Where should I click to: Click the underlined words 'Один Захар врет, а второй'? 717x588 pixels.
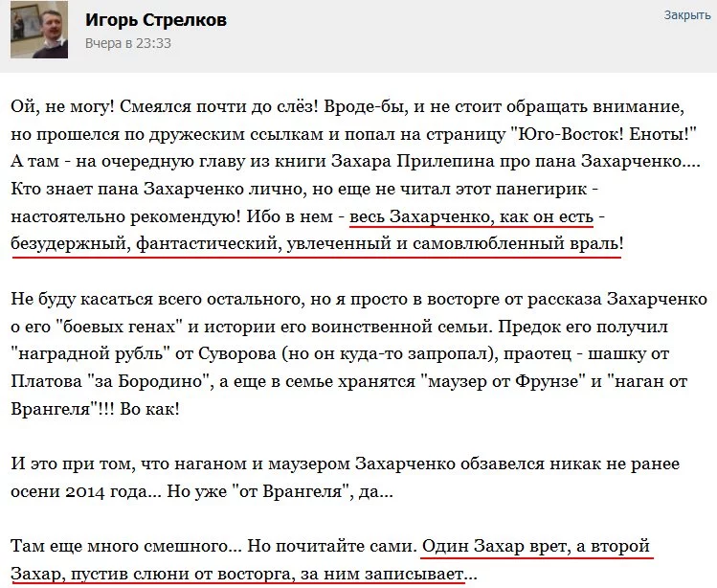point(536,547)
